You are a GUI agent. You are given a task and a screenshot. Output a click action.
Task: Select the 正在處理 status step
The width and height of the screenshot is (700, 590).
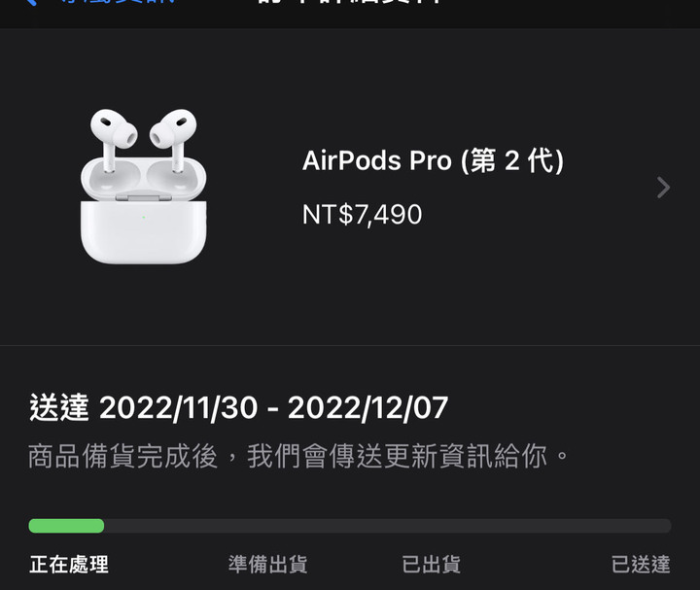click(69, 564)
